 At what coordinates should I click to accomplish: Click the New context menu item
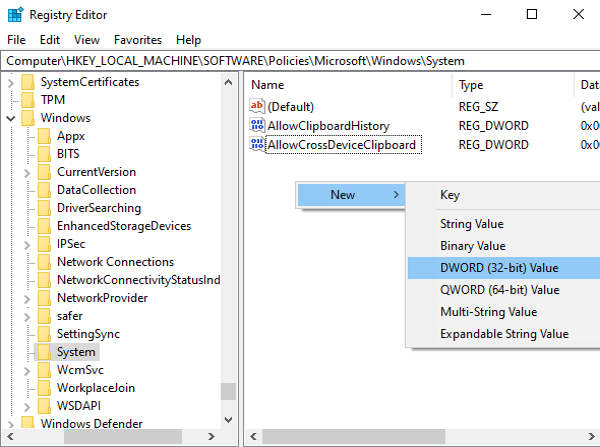[351, 195]
